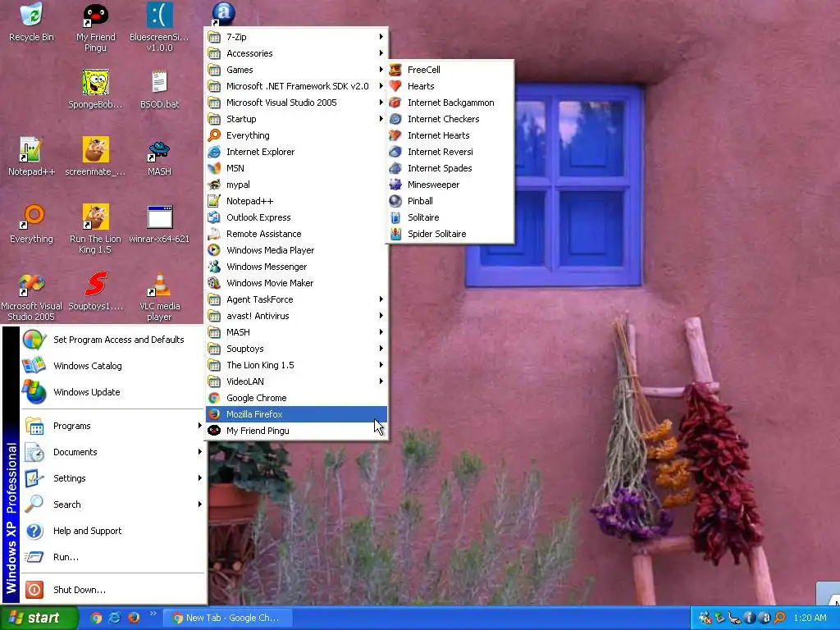Open the Run... dialog
The width and height of the screenshot is (840, 630).
pyautogui.click(x=113, y=557)
